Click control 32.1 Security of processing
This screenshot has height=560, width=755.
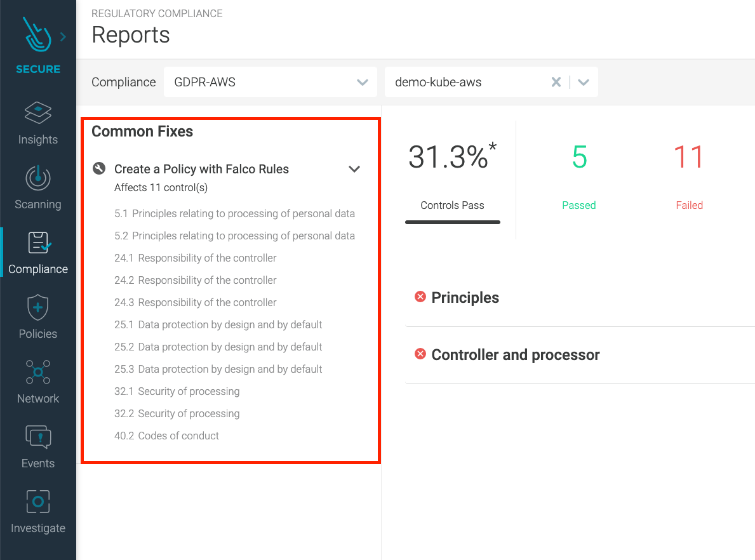[x=177, y=391]
